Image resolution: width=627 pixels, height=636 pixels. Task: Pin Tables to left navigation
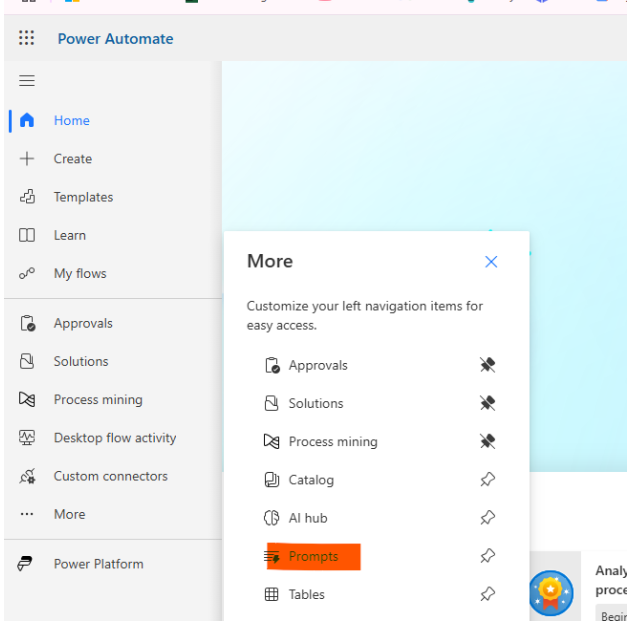487,594
